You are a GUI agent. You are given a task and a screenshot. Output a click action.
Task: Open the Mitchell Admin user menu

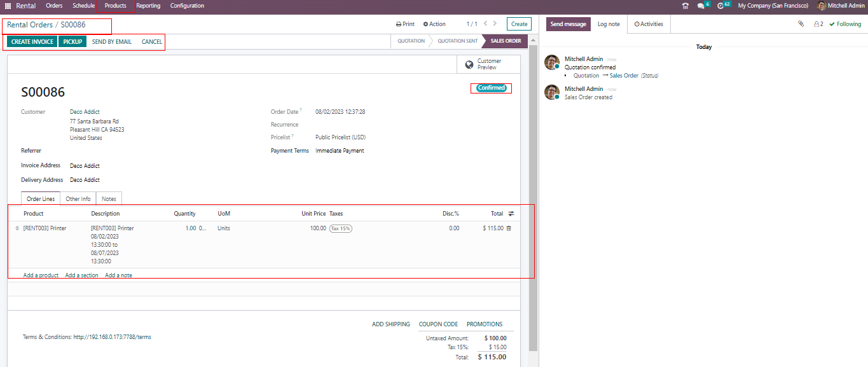click(x=840, y=6)
